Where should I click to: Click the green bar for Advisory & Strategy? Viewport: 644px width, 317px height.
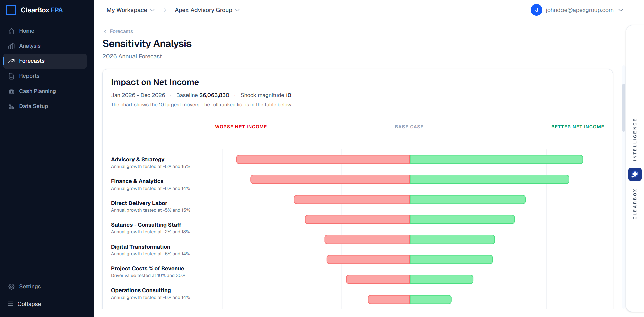496,159
